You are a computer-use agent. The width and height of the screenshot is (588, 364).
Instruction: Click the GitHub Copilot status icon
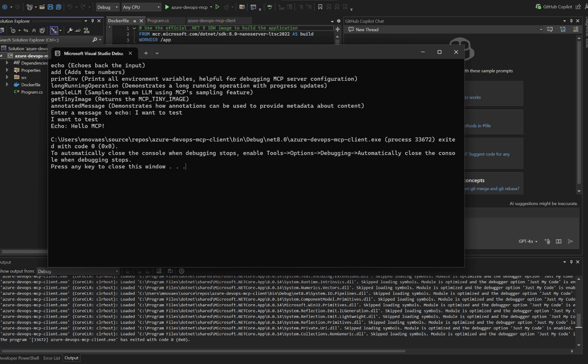(x=539, y=7)
